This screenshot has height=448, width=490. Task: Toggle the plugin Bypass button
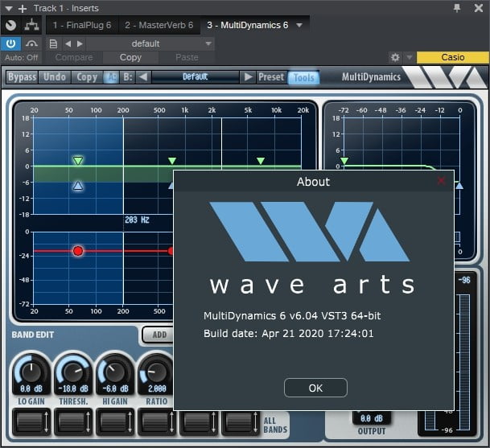click(23, 77)
